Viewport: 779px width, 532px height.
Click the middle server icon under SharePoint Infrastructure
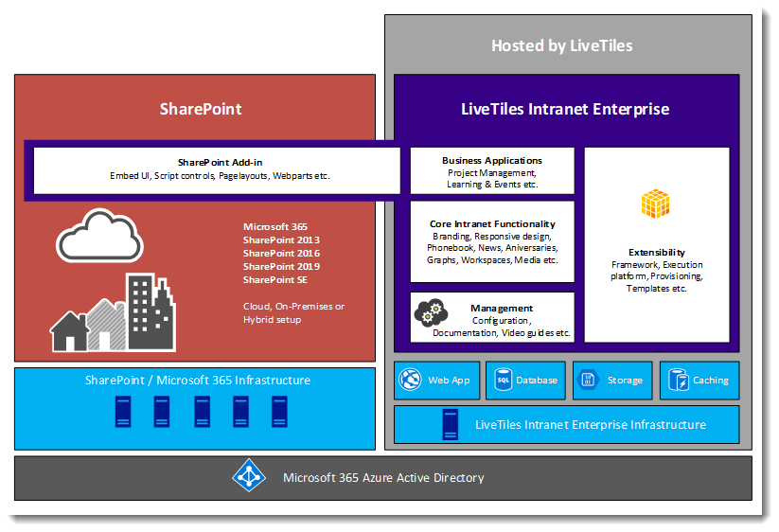203,411
